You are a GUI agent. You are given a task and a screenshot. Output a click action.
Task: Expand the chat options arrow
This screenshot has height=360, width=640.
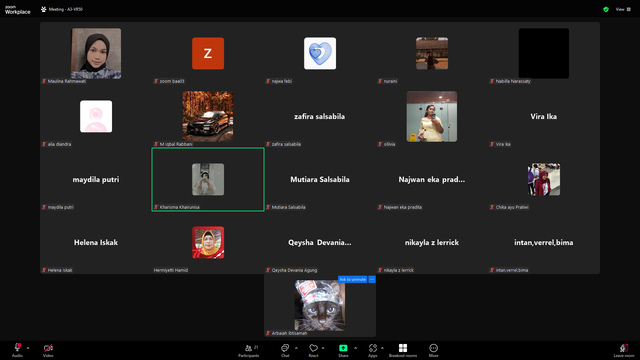tap(296, 348)
